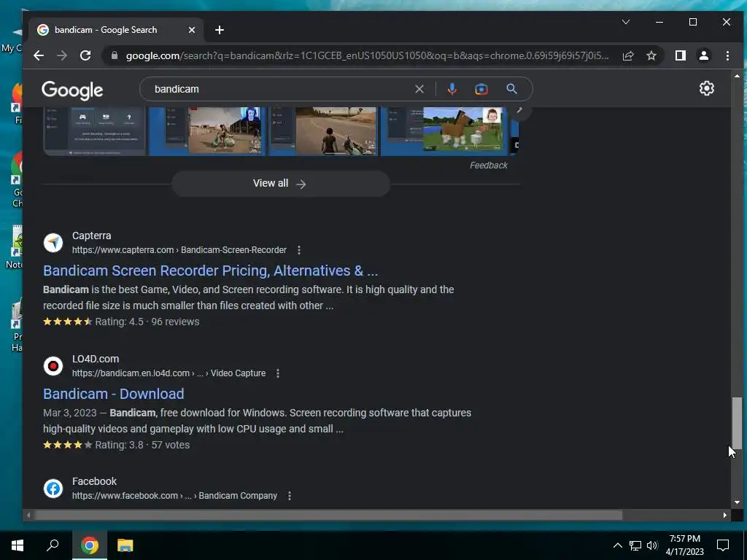The image size is (747, 560).
Task: Open the volume speaker tray icon
Action: 652,545
